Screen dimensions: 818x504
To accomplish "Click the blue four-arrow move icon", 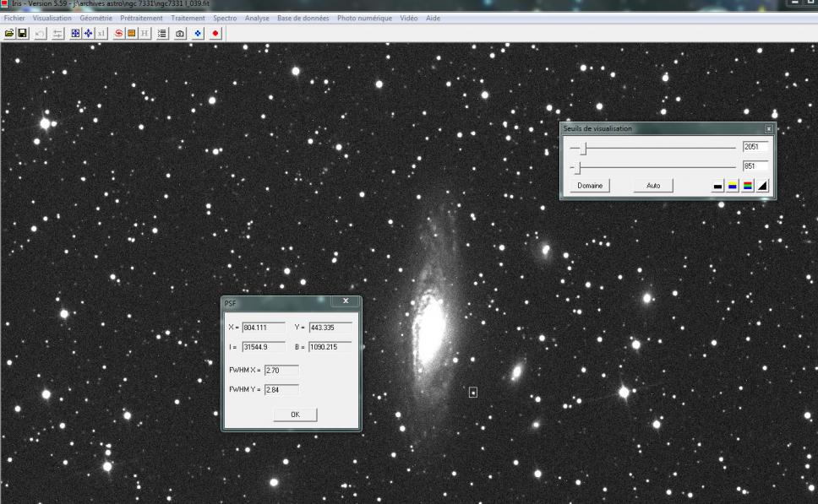I will coord(88,34).
